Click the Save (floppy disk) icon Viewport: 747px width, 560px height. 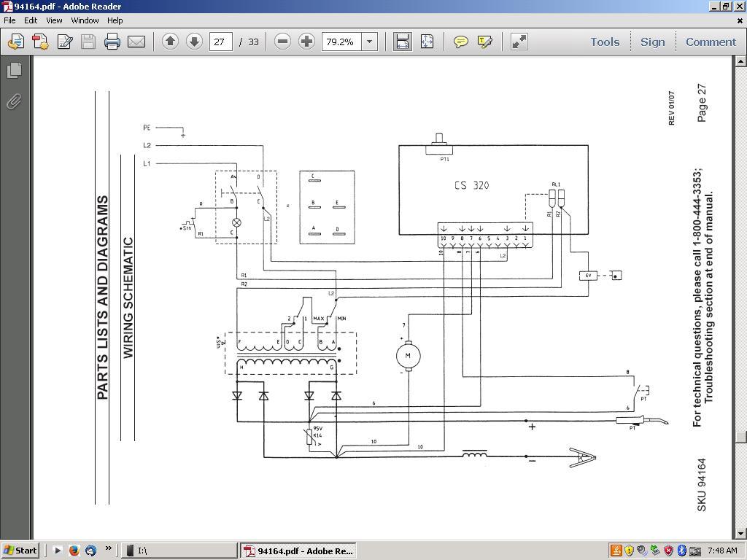(88, 42)
